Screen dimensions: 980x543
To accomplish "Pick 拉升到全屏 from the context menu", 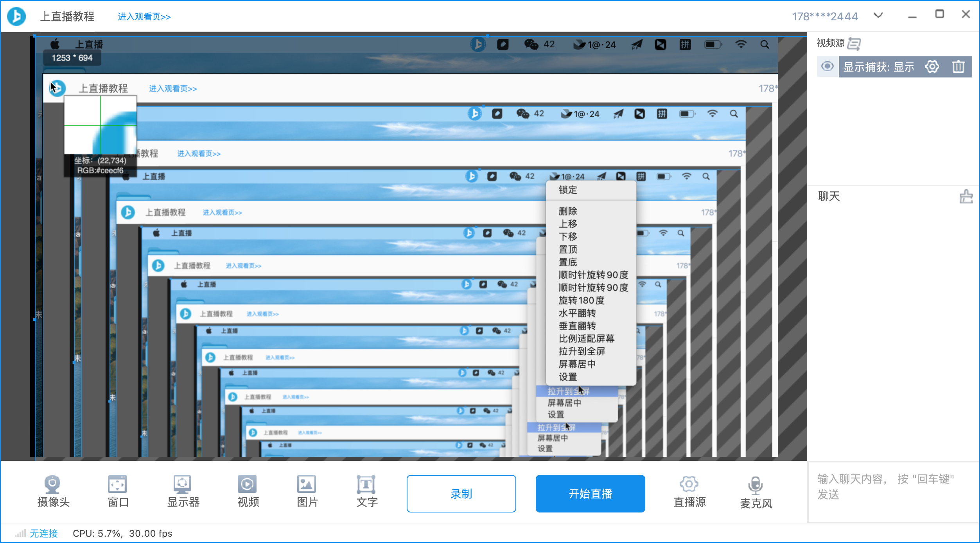I will (x=582, y=351).
